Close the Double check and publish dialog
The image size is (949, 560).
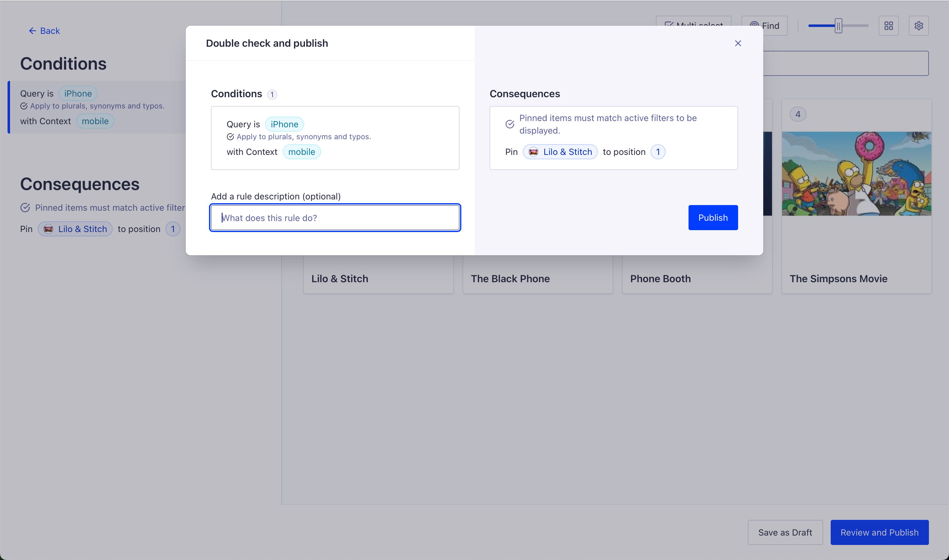click(737, 43)
